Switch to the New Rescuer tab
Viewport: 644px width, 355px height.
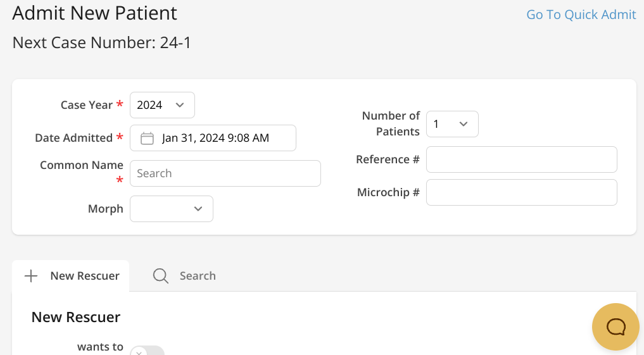coord(71,276)
